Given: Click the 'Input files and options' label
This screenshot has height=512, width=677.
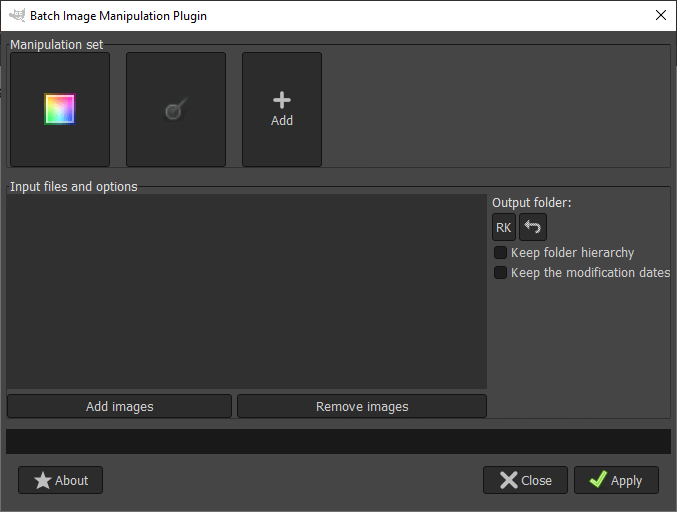Looking at the screenshot, I should tap(74, 186).
